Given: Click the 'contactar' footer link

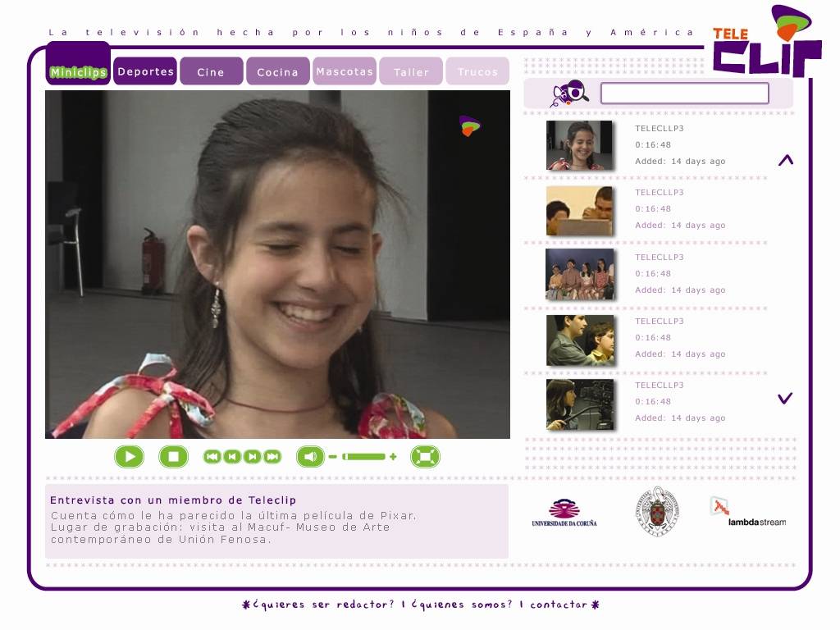Looking at the screenshot, I should (559, 605).
